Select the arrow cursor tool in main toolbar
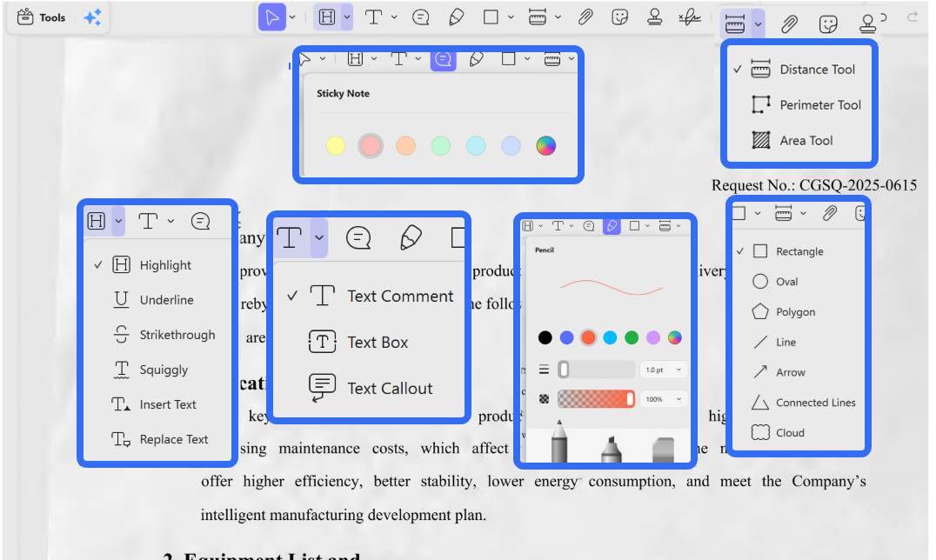This screenshot has width=936, height=560. pos(271,17)
